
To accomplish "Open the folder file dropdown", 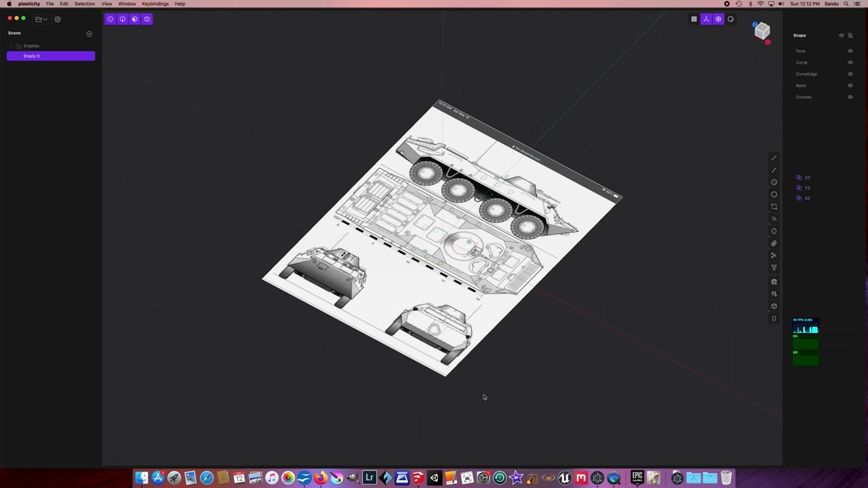I will 41,19.
